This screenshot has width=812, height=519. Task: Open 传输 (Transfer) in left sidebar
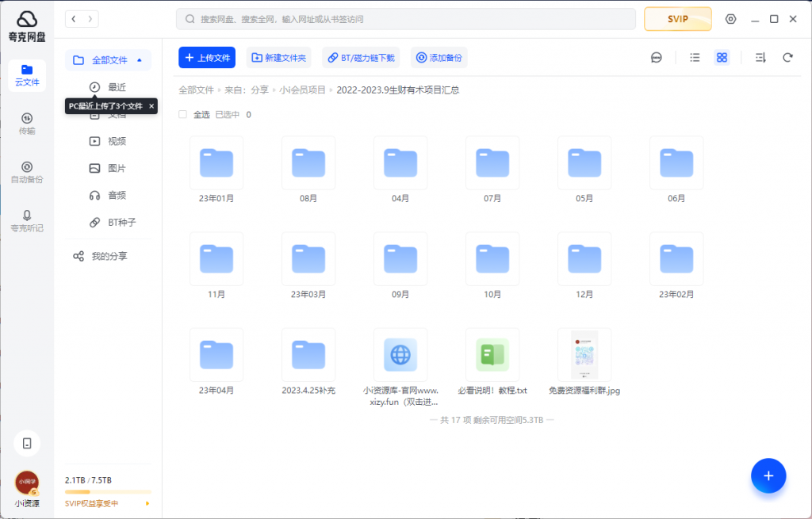[26, 123]
